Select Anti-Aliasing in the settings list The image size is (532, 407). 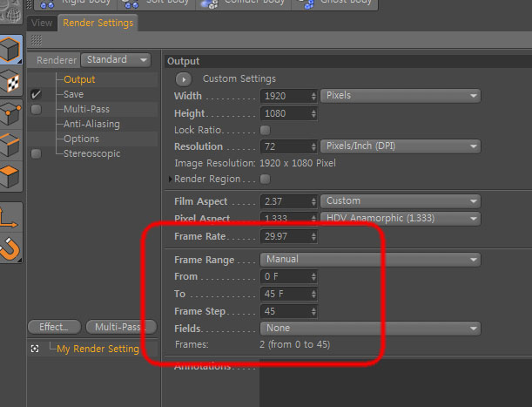click(x=91, y=124)
